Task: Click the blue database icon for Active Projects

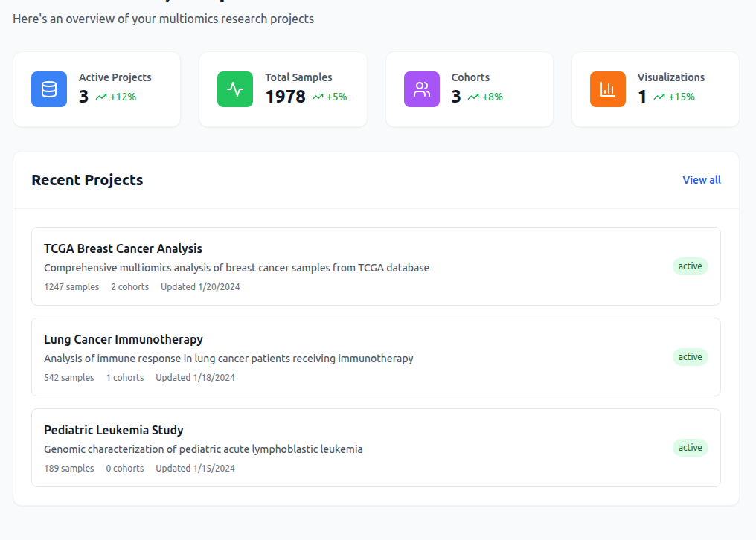Action: tap(49, 89)
